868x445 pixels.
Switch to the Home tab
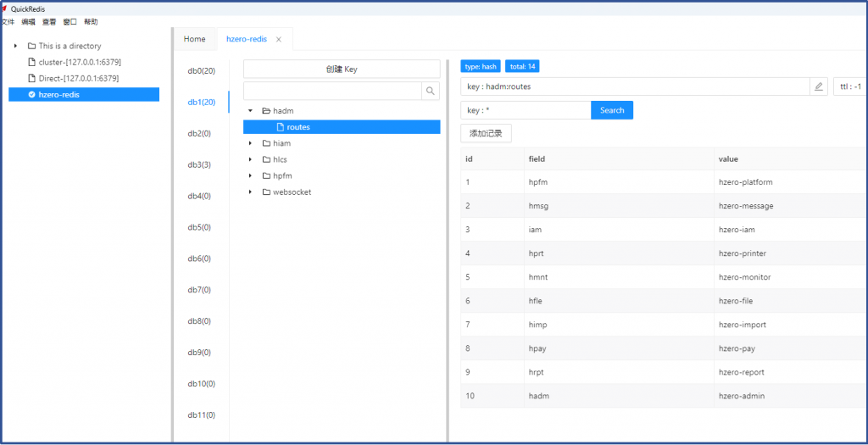pyautogui.click(x=194, y=39)
